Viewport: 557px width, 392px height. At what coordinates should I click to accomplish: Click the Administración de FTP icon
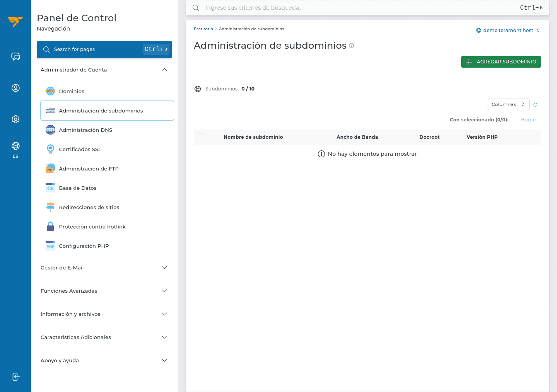50,169
